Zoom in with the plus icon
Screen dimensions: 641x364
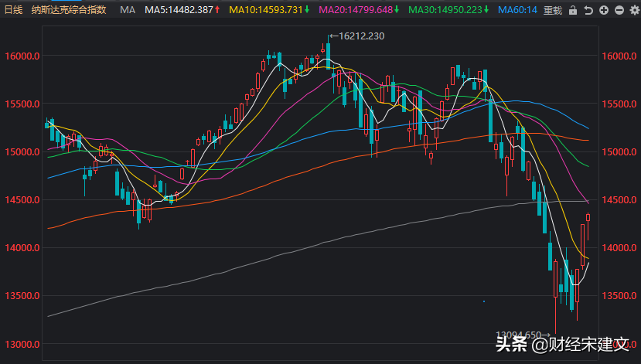[x=604, y=10]
